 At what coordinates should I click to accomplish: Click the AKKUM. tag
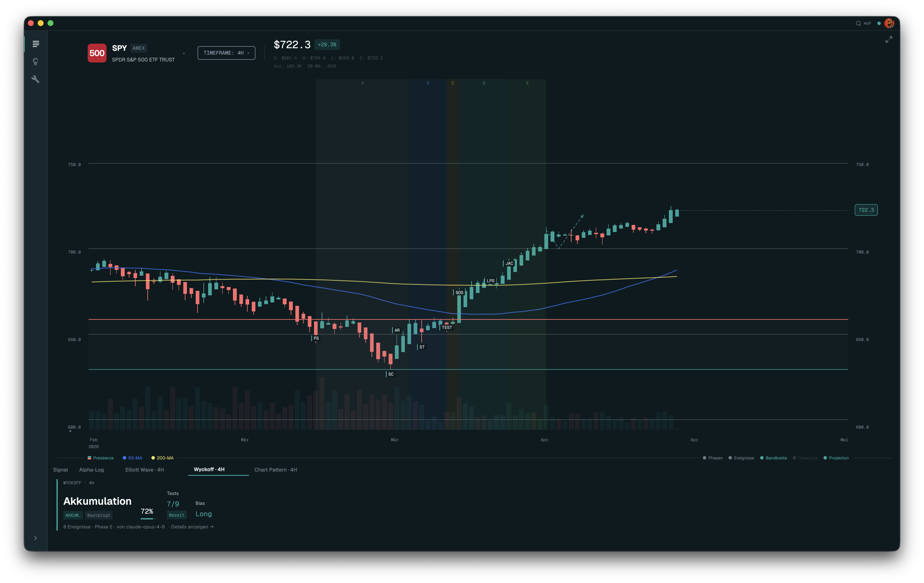tap(73, 515)
